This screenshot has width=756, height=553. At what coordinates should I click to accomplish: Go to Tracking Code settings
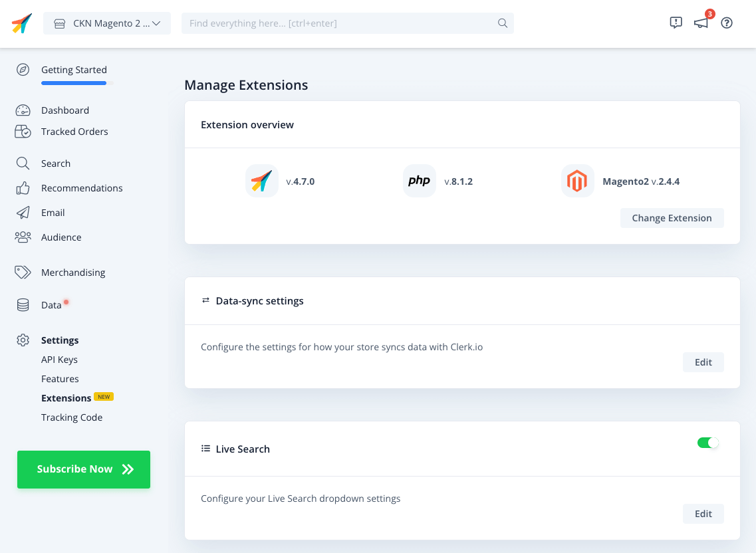click(72, 417)
